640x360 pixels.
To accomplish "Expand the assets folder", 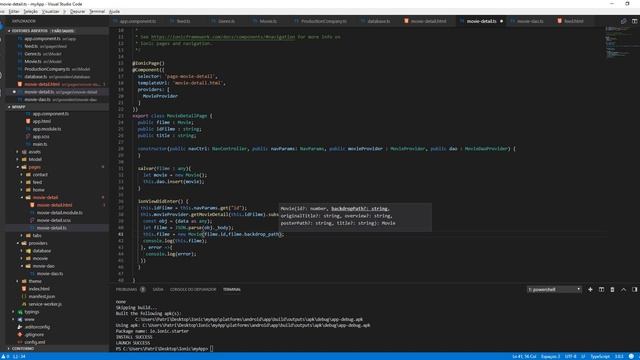I will pos(18,152).
